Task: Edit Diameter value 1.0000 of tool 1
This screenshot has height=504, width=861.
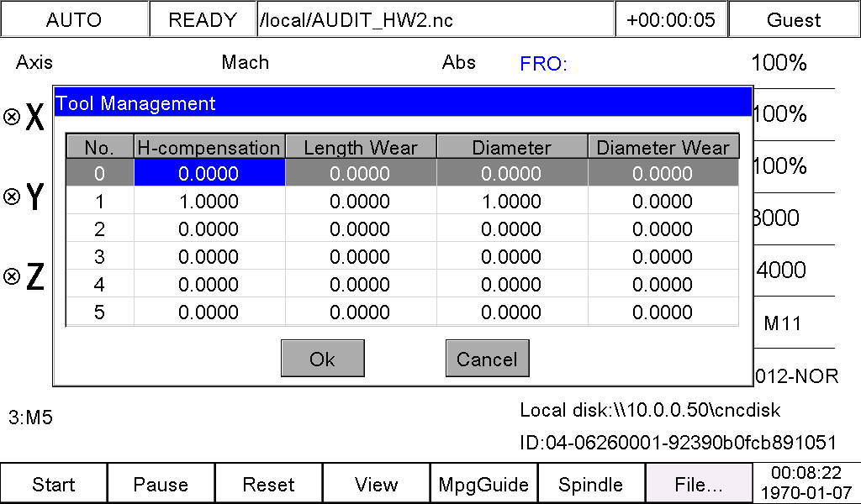Action: (512, 202)
